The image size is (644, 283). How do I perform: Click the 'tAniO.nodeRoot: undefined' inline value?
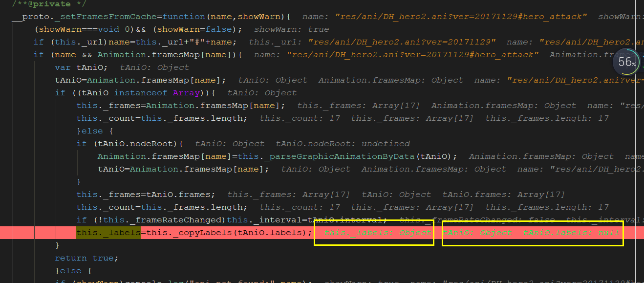[x=343, y=144]
